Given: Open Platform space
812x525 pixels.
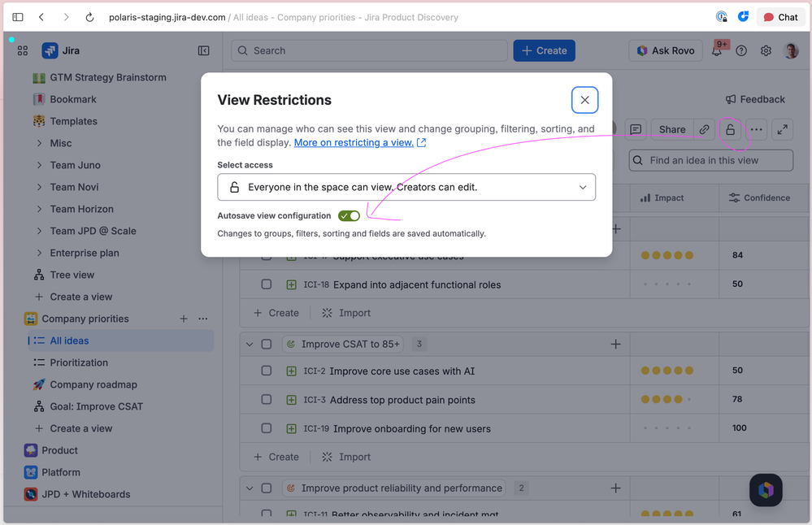Looking at the screenshot, I should pyautogui.click(x=61, y=472).
